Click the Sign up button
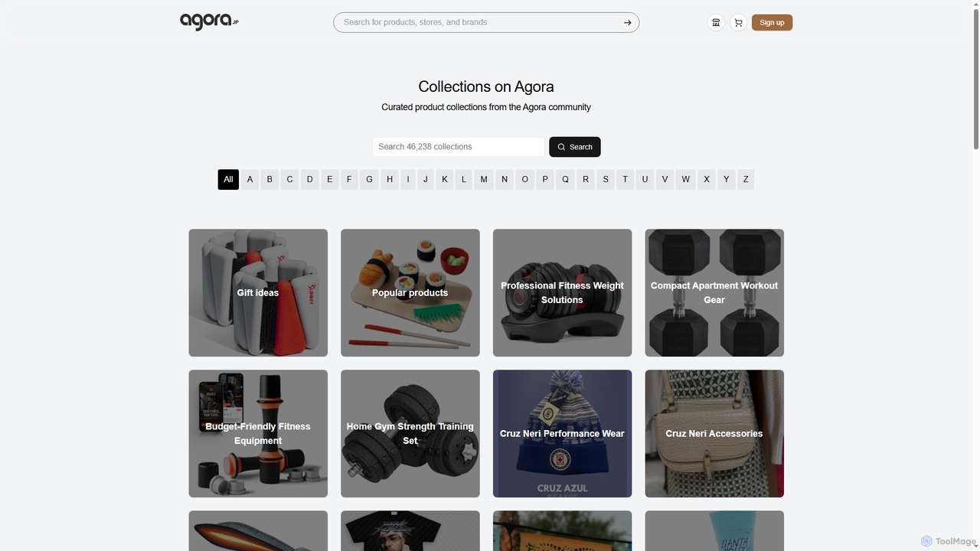This screenshot has width=980, height=551. (772, 22)
